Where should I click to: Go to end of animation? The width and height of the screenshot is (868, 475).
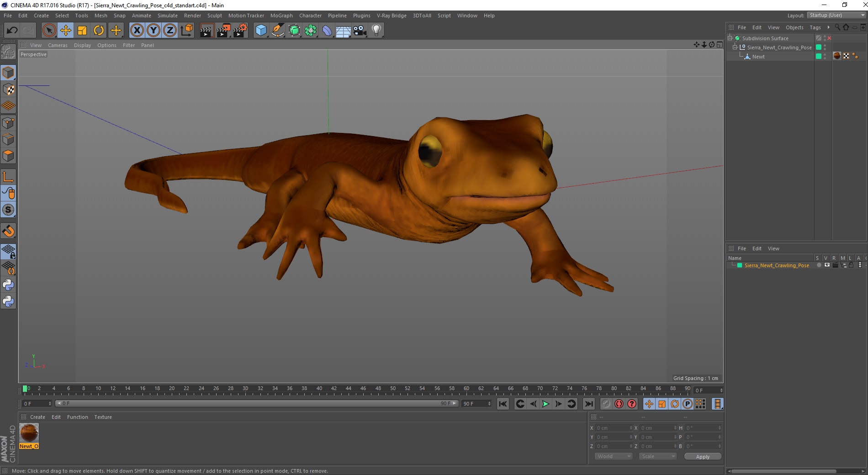point(589,404)
